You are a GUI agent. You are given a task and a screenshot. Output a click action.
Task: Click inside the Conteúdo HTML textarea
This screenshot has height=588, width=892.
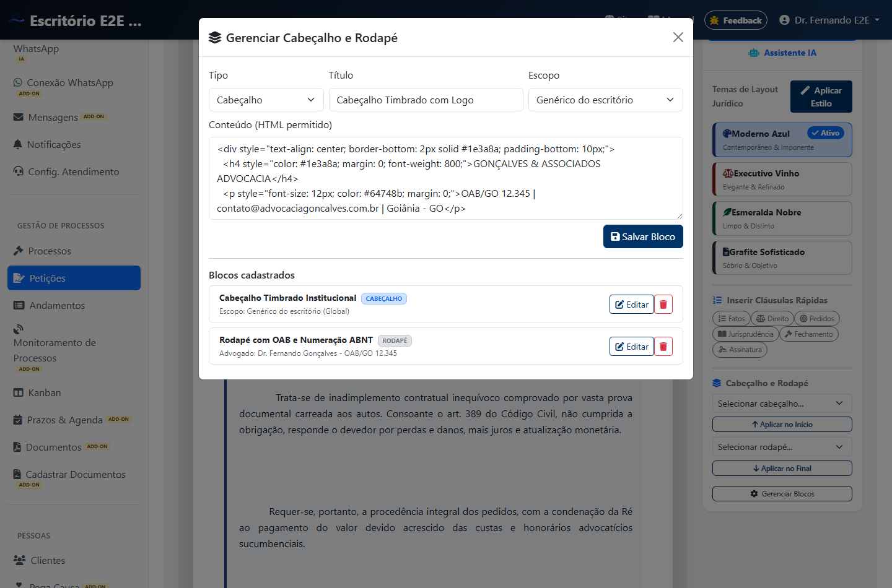coord(445,178)
